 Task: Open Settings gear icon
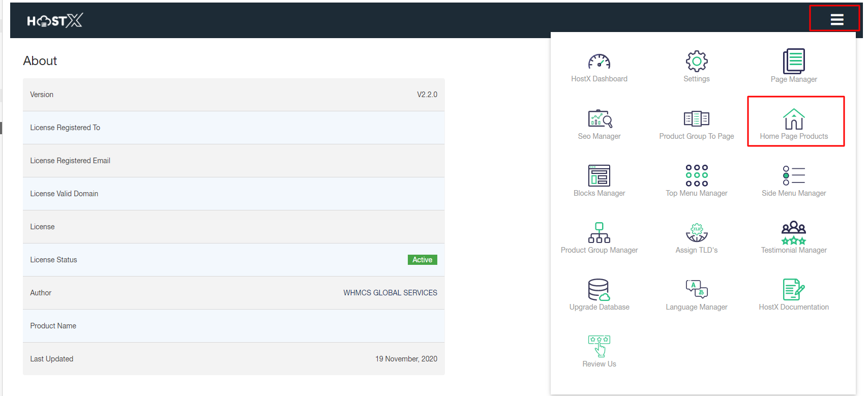[x=696, y=62]
